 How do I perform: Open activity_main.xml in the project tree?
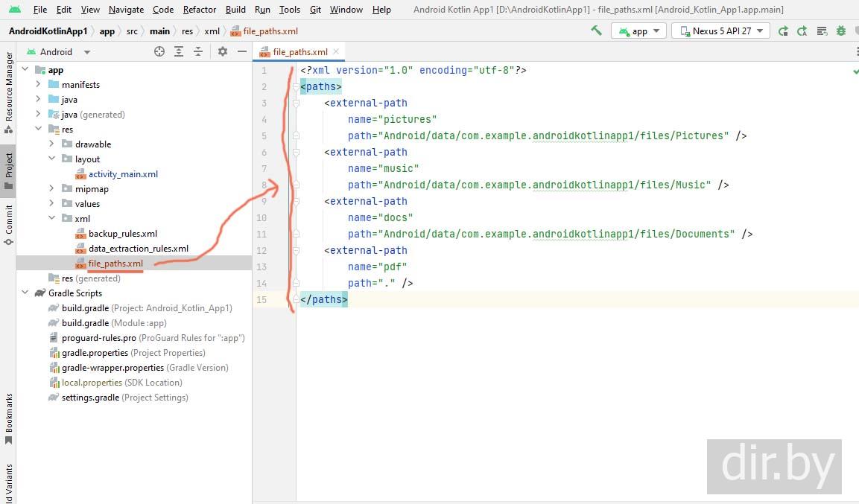coord(123,174)
